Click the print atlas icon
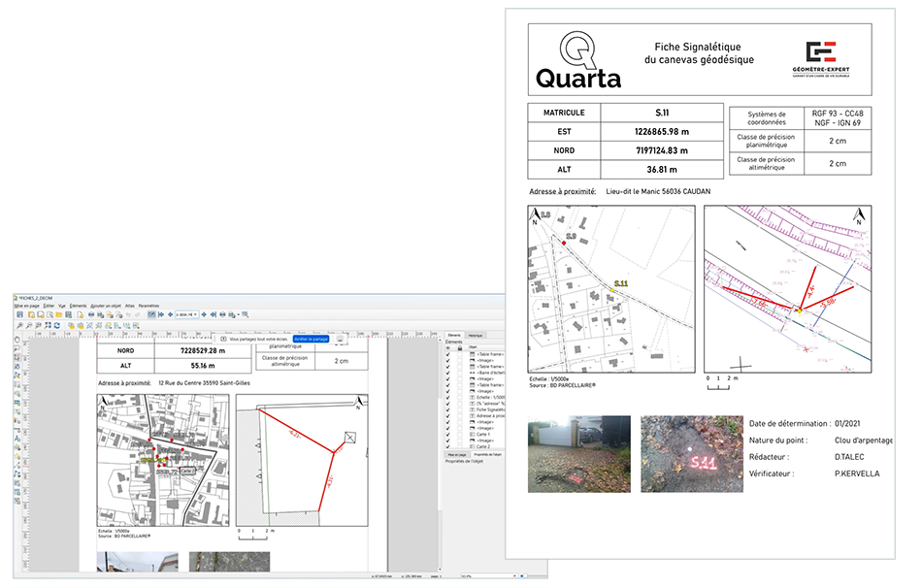The width and height of the screenshot is (922, 588). [223, 314]
